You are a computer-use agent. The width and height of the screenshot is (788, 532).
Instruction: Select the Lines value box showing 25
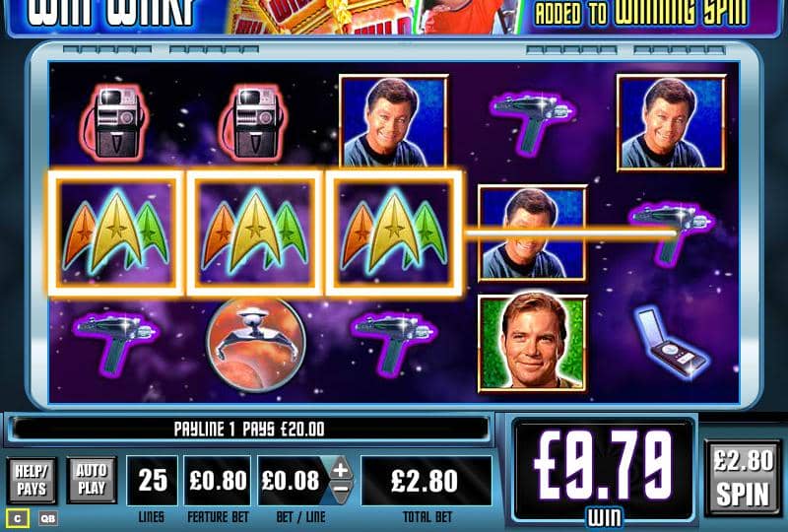click(153, 480)
